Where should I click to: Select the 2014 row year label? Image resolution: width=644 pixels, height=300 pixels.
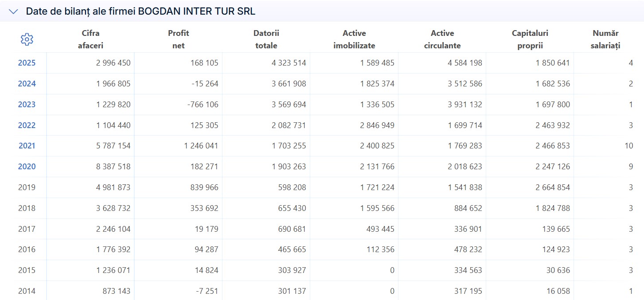pos(27,291)
